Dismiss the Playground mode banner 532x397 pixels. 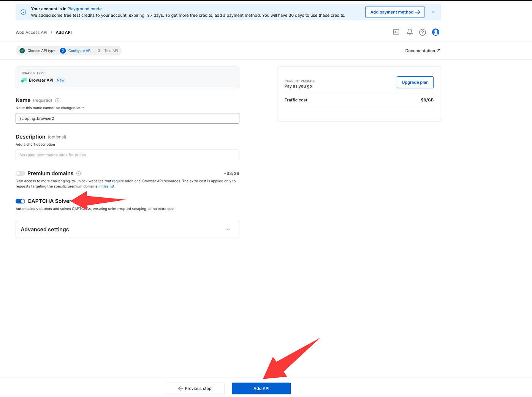(432, 12)
